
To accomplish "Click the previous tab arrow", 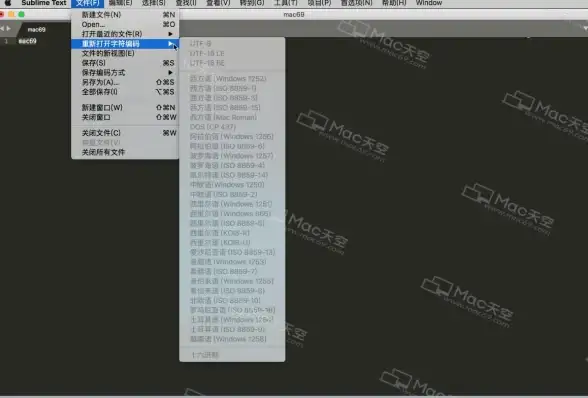I will (x=2, y=29).
